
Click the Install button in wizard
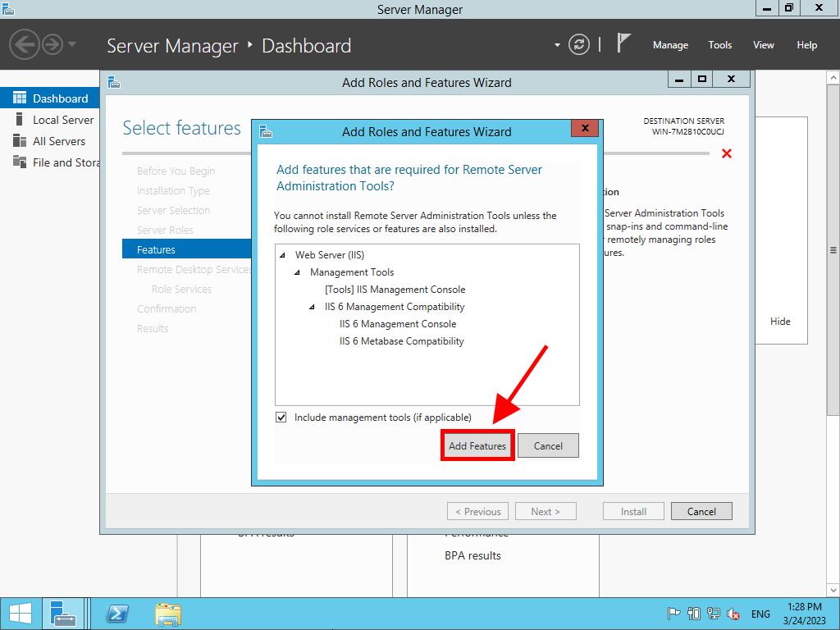[x=633, y=511]
